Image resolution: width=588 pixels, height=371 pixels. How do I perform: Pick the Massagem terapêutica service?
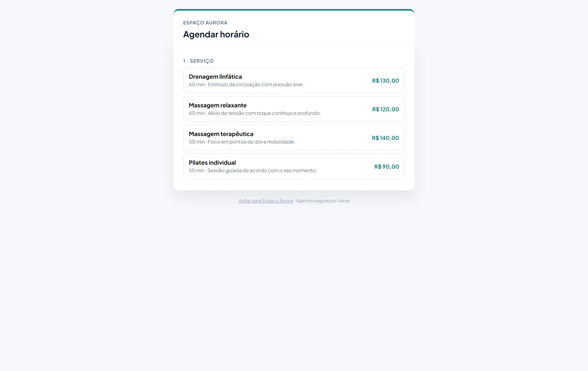coord(294,138)
